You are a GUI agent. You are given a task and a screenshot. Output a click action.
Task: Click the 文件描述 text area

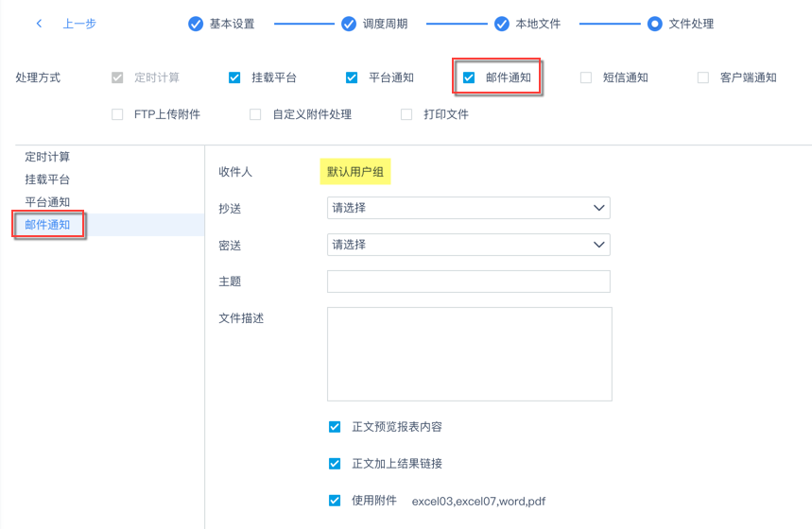click(469, 353)
